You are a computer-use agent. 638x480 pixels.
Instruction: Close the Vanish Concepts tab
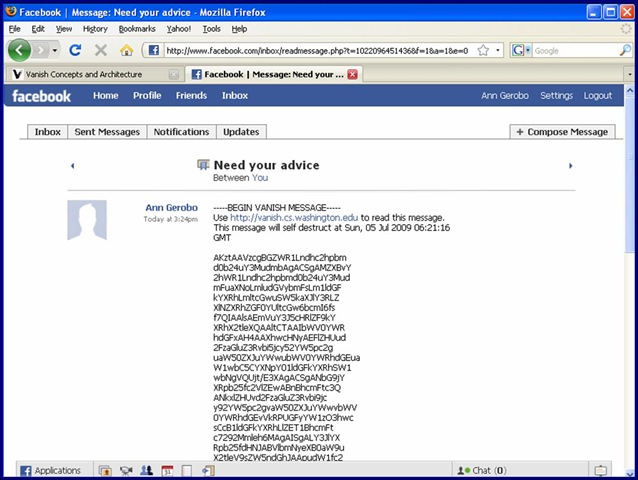[x=174, y=74]
